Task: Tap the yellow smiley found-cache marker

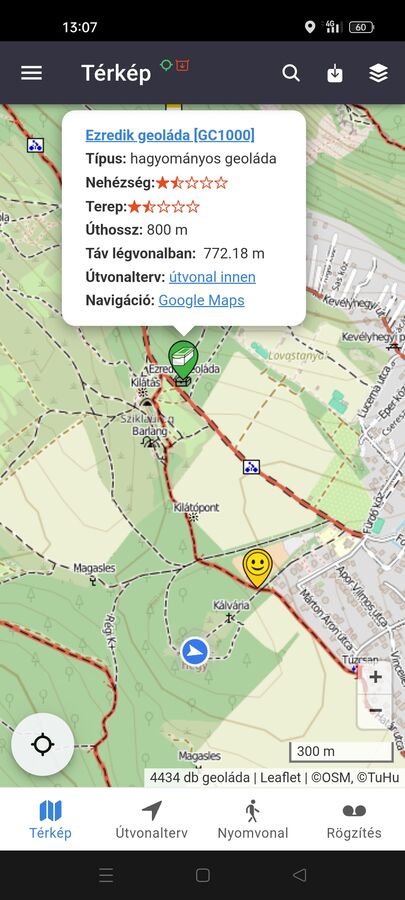Action: (x=257, y=568)
